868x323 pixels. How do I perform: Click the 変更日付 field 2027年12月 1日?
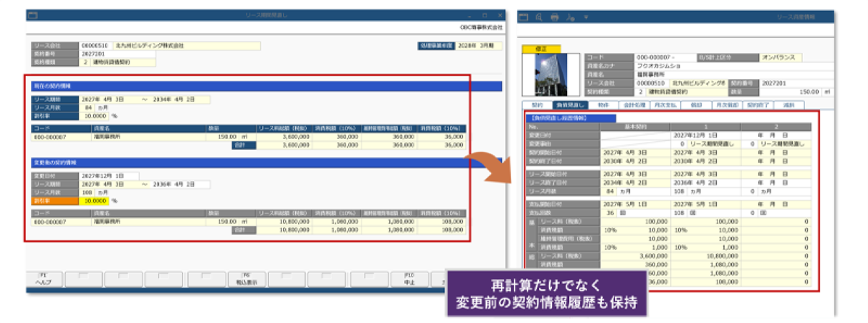110,177
